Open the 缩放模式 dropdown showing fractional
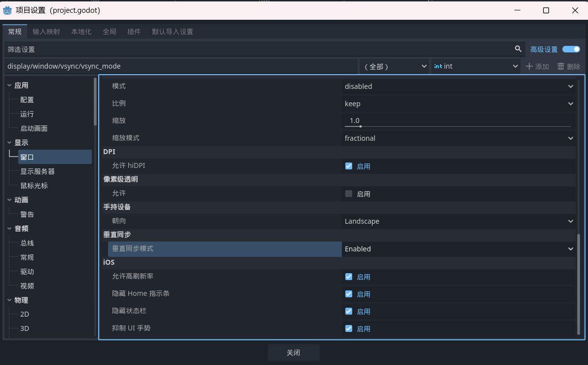Screen dimensions: 588x365 (x=459, y=138)
